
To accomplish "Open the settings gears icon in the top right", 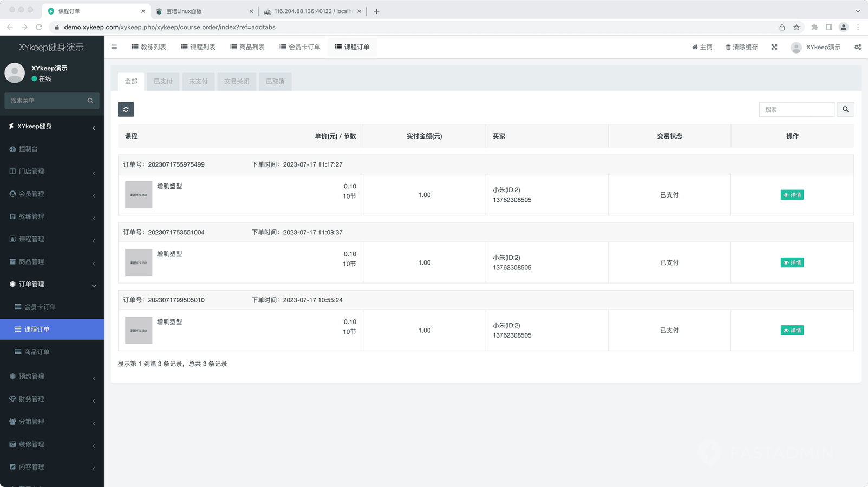I will pos(858,47).
